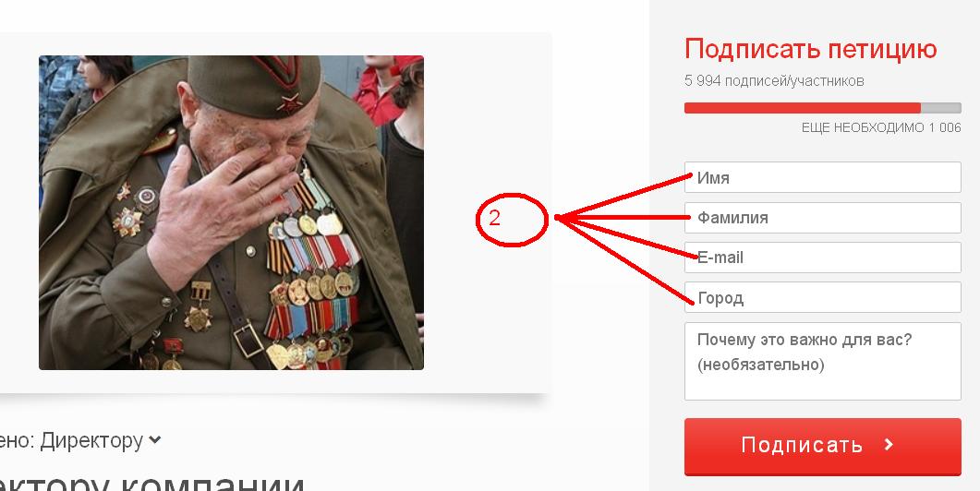Focus the Имя input field

[822, 177]
